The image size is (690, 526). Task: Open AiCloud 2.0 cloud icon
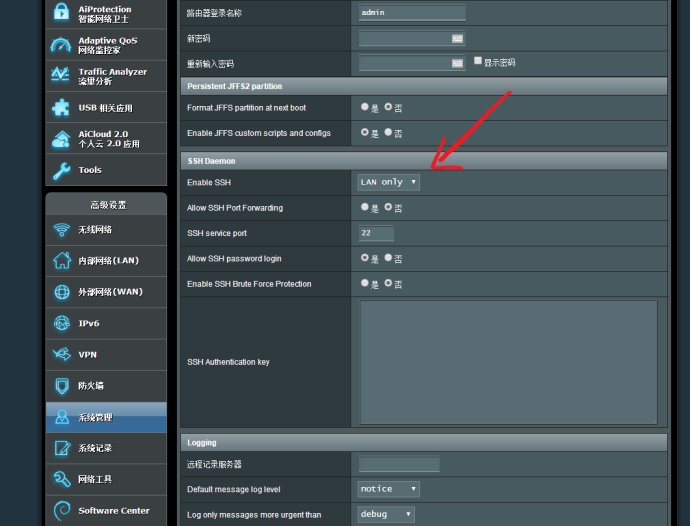point(61,139)
